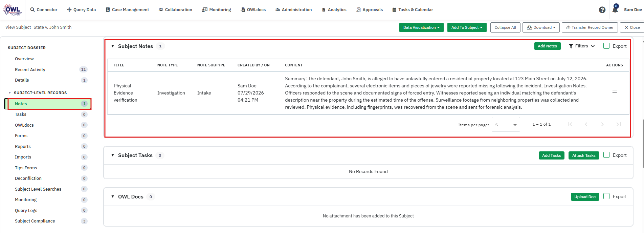Viewport: 644px width, 233px height.
Task: Click the 'Physical Evidence verification' note title
Action: coord(126,93)
